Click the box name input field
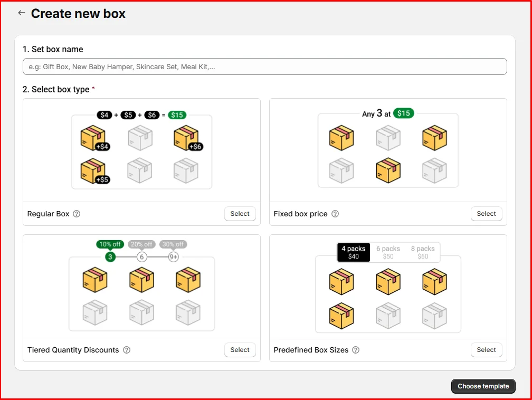This screenshot has height=400, width=532. pyautogui.click(x=264, y=66)
